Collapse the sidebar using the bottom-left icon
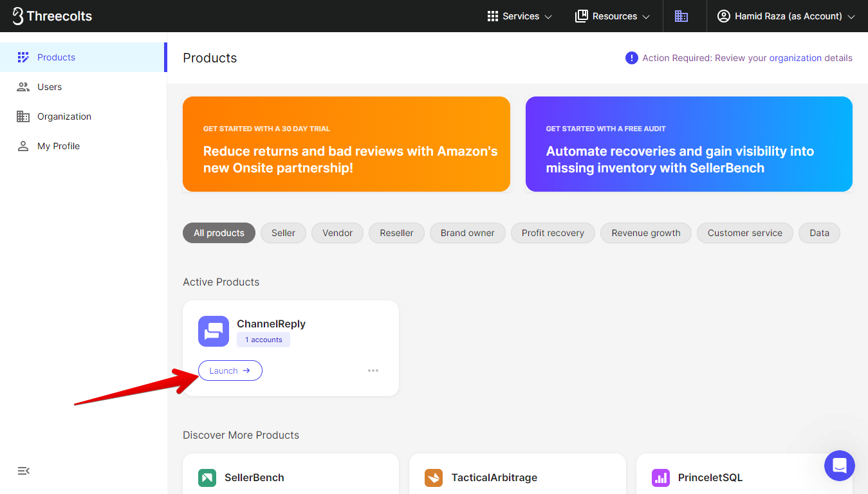This screenshot has height=494, width=868. 23,471
